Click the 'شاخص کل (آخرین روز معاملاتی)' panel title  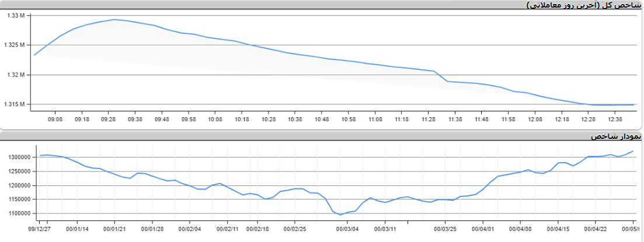[583, 5]
